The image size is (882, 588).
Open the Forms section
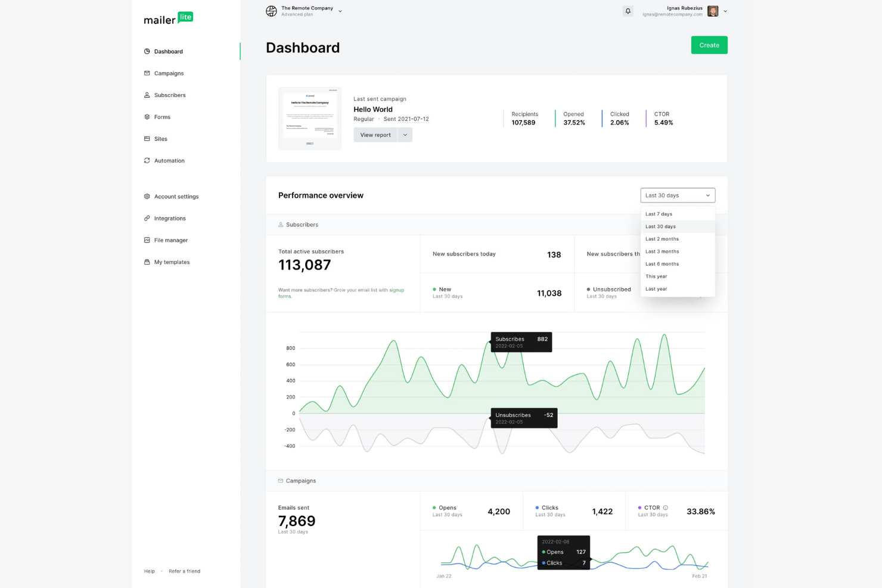coord(162,117)
